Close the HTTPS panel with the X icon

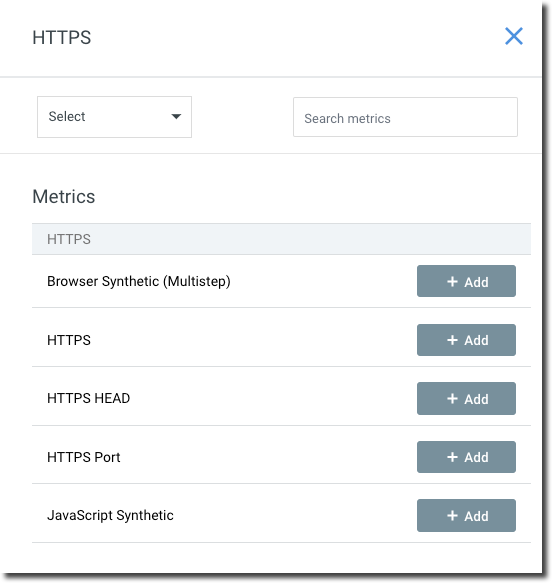click(513, 36)
